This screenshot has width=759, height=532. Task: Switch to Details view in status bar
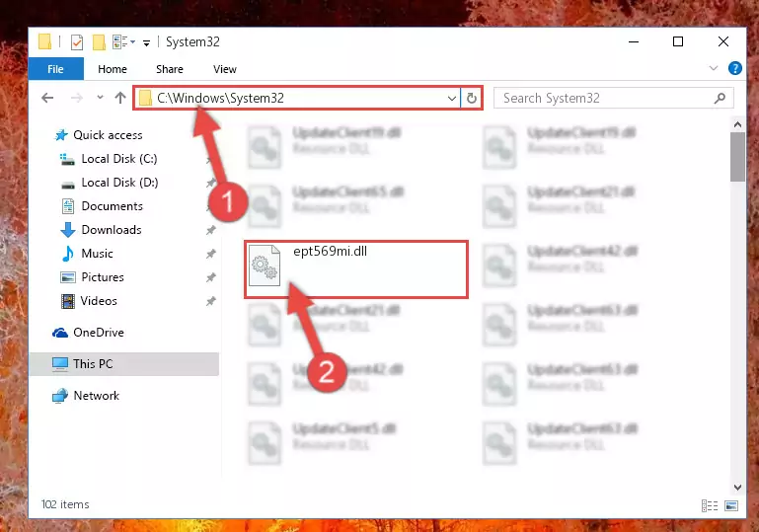pos(710,506)
